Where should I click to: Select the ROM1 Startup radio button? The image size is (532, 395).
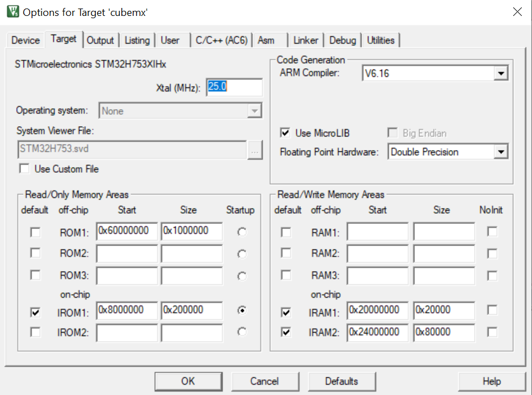click(242, 232)
